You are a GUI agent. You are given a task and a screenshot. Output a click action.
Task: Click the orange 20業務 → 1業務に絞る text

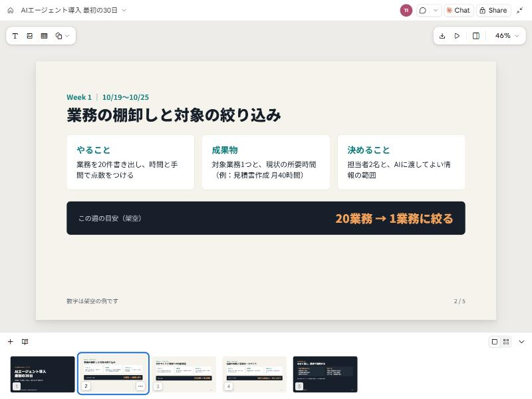click(394, 219)
